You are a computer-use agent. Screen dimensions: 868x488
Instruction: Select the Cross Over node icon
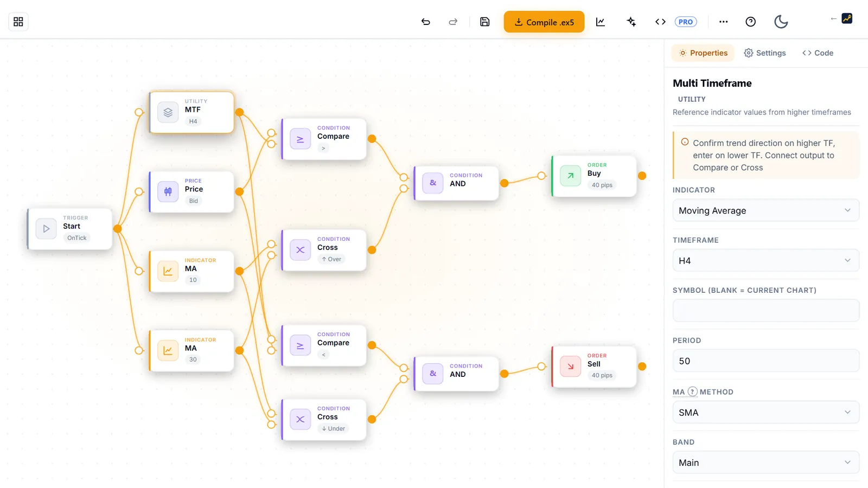click(300, 250)
